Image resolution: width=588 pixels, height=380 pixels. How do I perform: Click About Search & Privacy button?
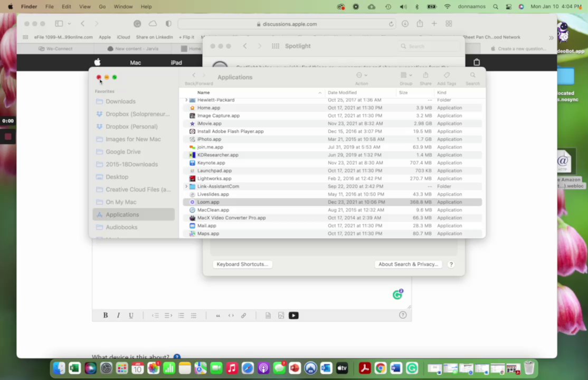pos(409,264)
